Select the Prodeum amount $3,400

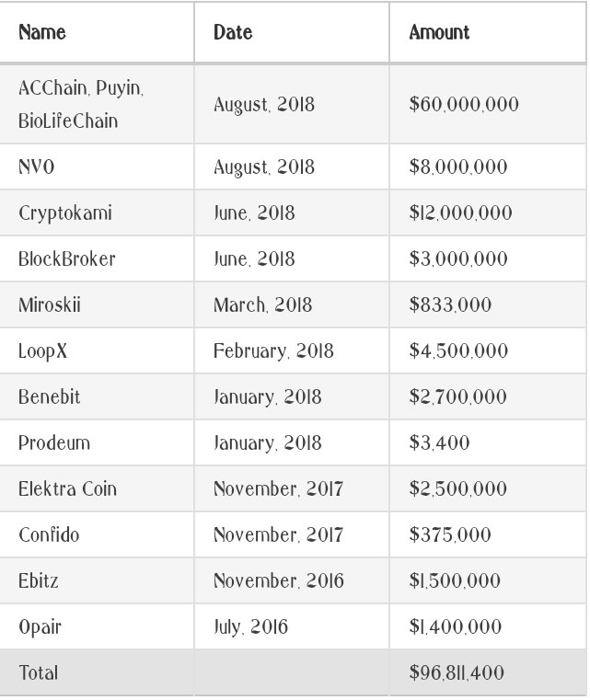pyautogui.click(x=439, y=442)
